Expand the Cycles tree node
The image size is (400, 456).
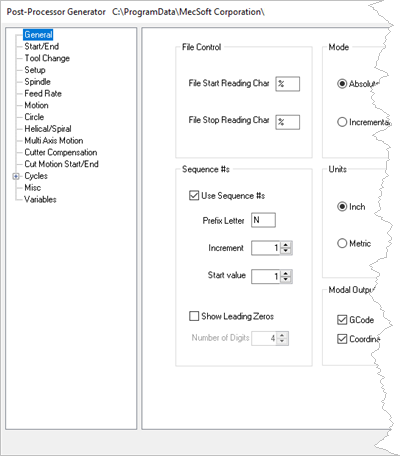[16, 176]
